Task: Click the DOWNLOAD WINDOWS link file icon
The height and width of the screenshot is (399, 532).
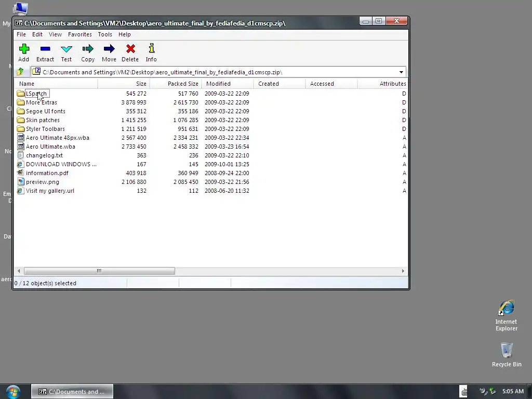Action: coord(21,164)
